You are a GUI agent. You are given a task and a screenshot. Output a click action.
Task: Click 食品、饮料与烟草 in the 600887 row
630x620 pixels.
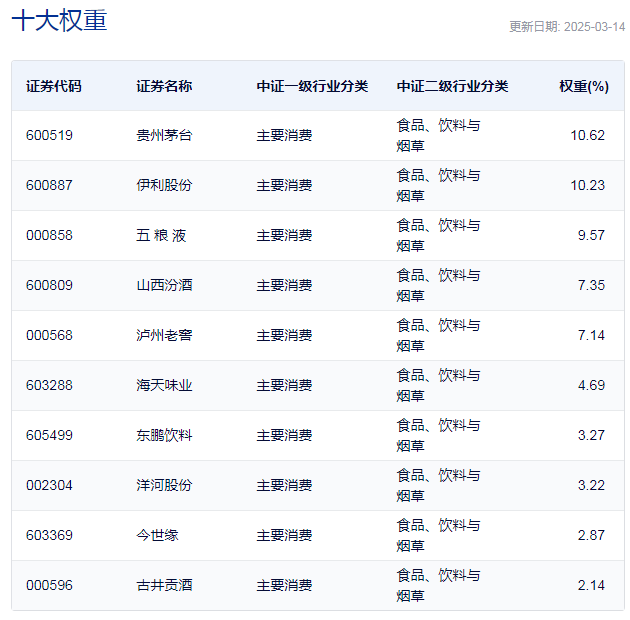click(x=438, y=185)
